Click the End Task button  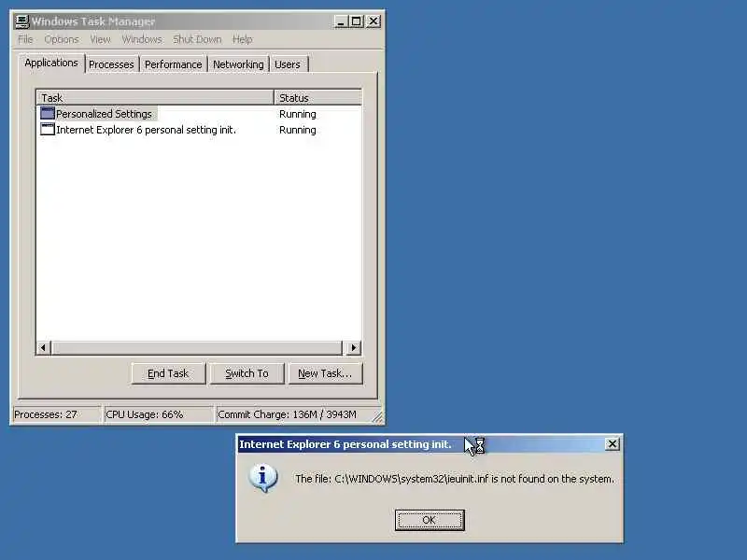(168, 373)
